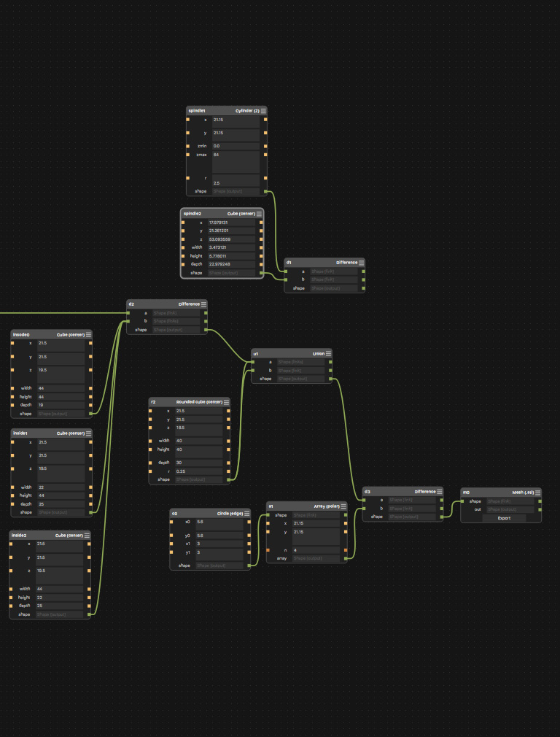Open the a1 Array (polar) menu icon
This screenshot has height=737, width=560.
[343, 506]
